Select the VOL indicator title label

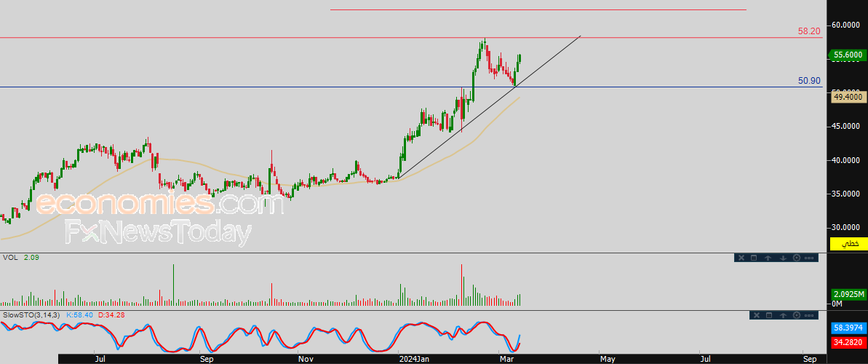pyautogui.click(x=10, y=258)
